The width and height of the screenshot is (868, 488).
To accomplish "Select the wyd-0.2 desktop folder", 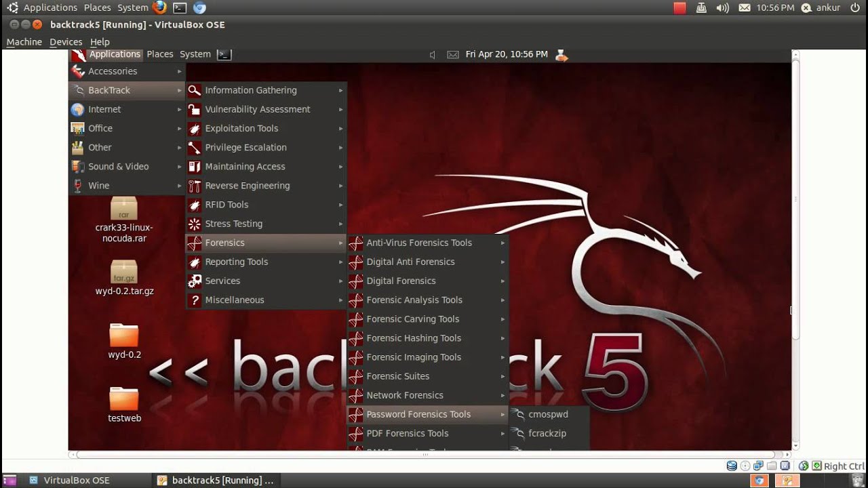I will (124, 340).
